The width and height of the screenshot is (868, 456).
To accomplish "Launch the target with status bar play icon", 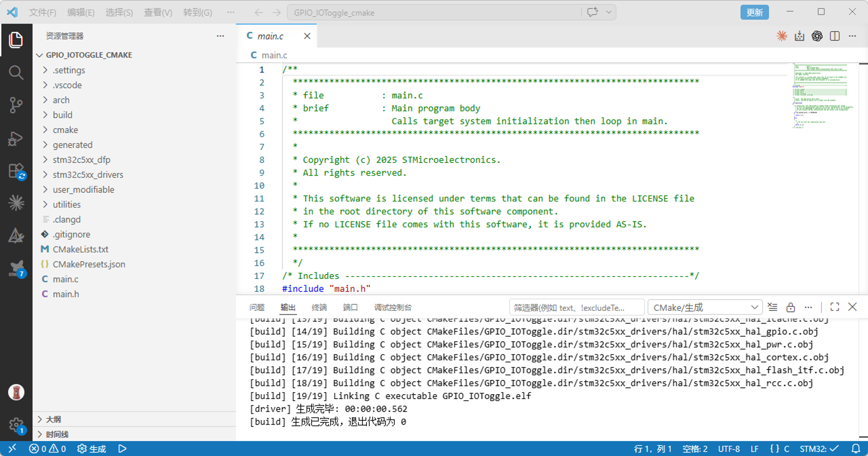I will 122,449.
